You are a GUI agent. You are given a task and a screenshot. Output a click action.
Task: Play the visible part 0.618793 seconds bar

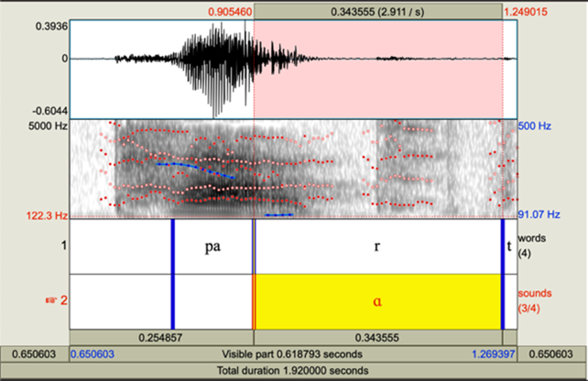pyautogui.click(x=292, y=354)
